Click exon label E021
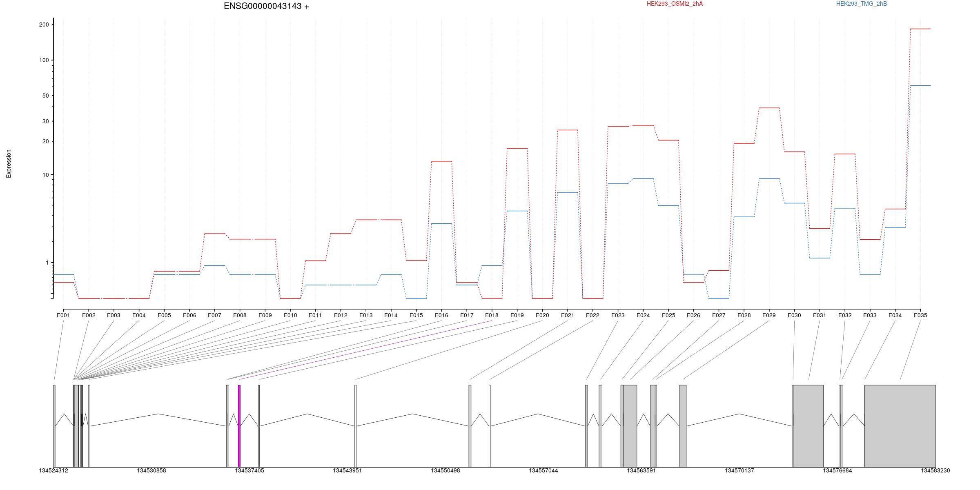Image resolution: width=980 pixels, height=490 pixels. 568,315
